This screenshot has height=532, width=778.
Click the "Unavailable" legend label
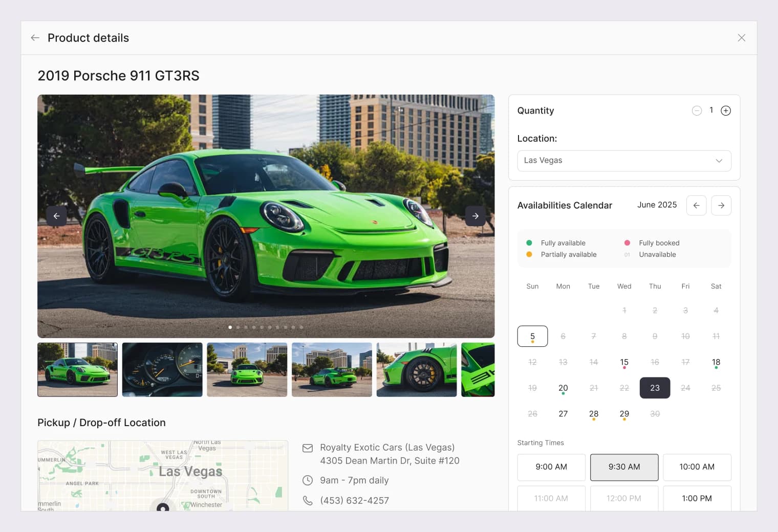pyautogui.click(x=658, y=254)
